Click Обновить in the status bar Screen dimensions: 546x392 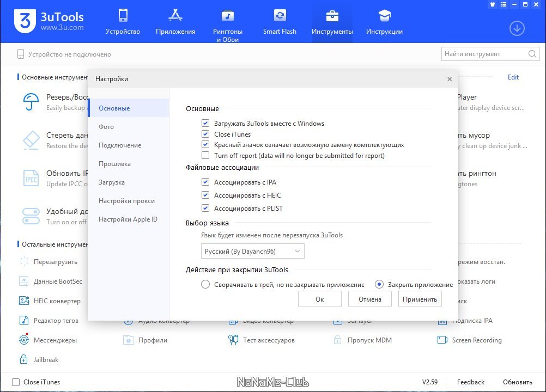(x=518, y=382)
